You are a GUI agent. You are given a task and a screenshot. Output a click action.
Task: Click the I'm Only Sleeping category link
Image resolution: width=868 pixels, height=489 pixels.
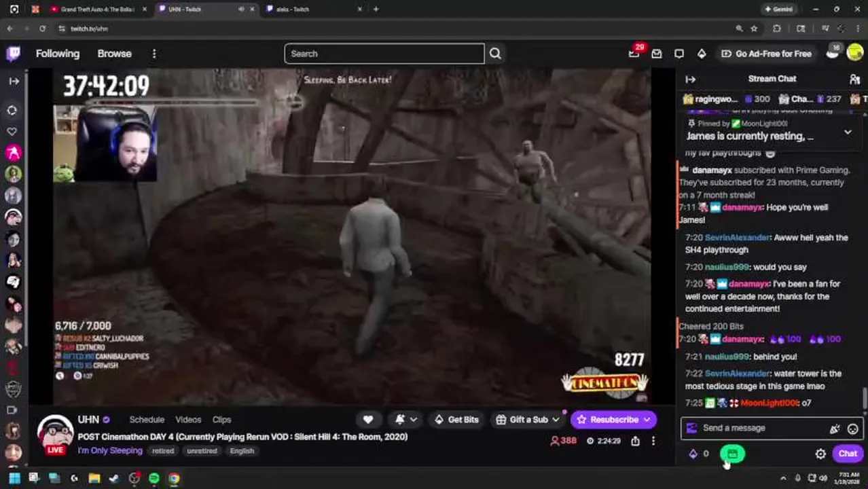point(109,451)
